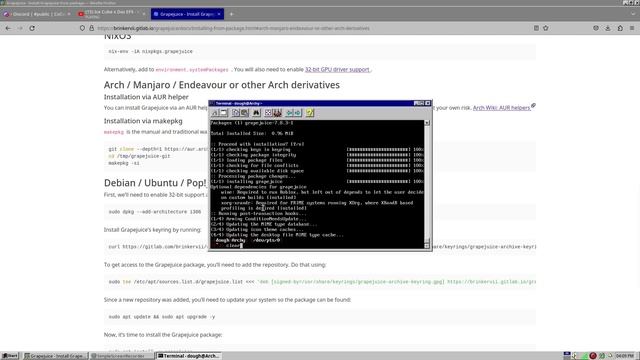Click the first terminal toolbar icon
640x360 pixels.
[x=215, y=113]
